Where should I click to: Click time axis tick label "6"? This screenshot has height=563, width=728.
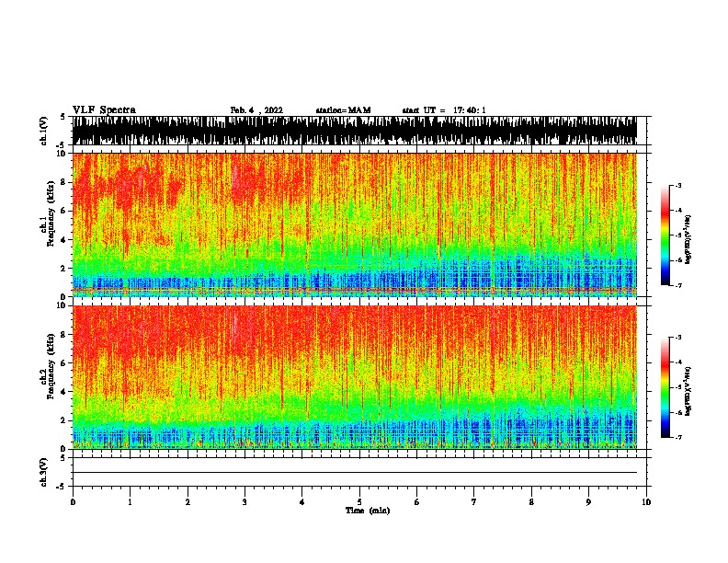coord(416,502)
